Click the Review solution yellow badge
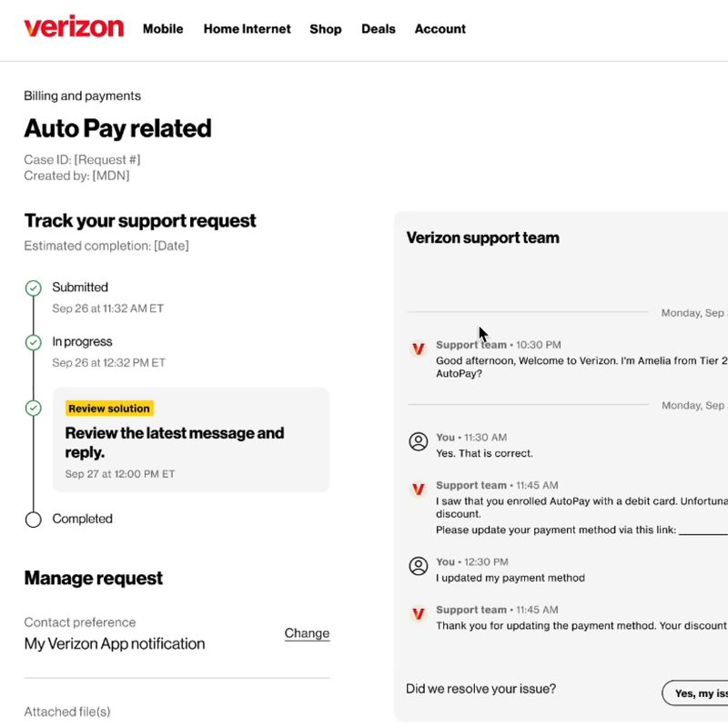This screenshot has width=728, height=728. point(109,409)
